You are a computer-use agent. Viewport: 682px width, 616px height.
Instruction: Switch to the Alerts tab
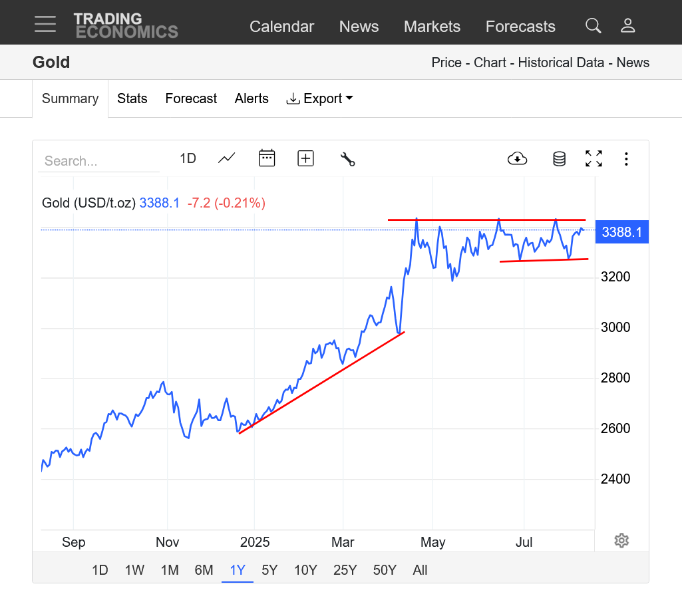coord(252,98)
